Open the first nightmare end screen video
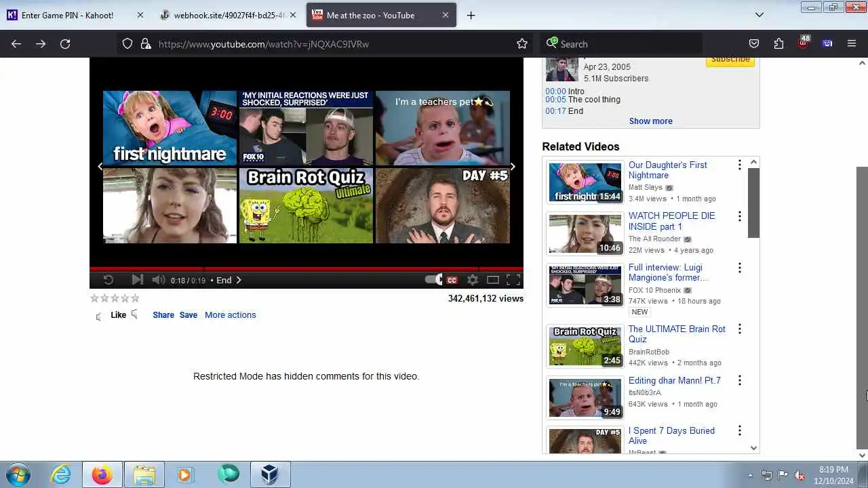868x488 pixels. click(x=170, y=127)
